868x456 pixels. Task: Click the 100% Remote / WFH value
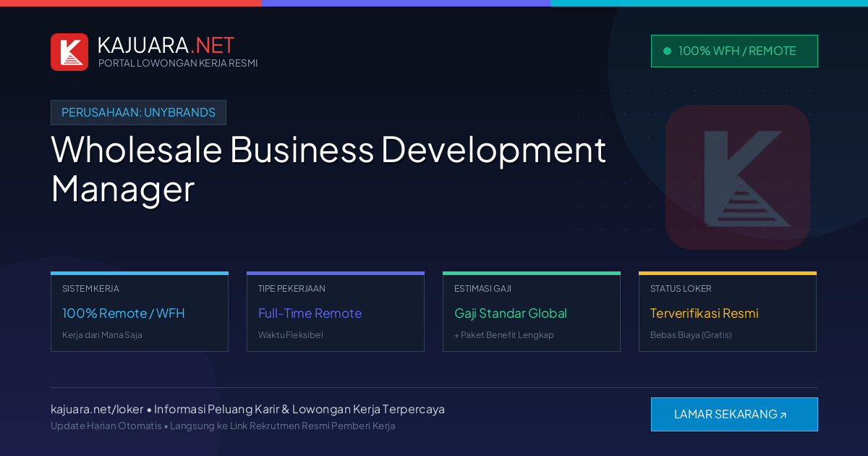point(124,313)
